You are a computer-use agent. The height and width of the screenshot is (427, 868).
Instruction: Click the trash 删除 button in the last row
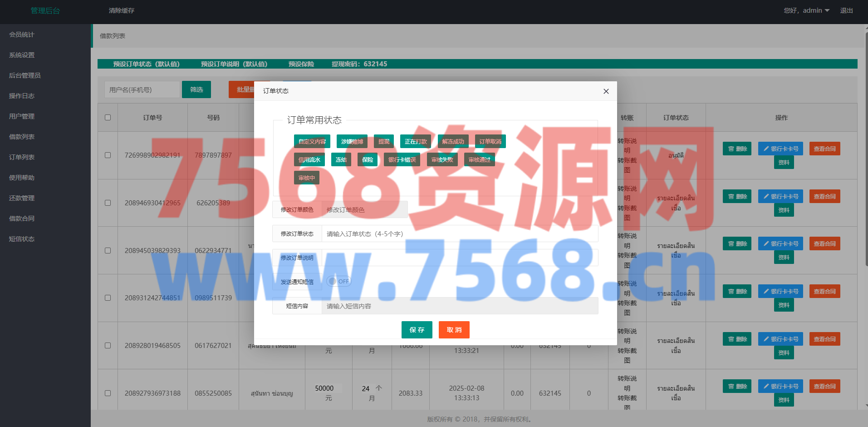[737, 387]
